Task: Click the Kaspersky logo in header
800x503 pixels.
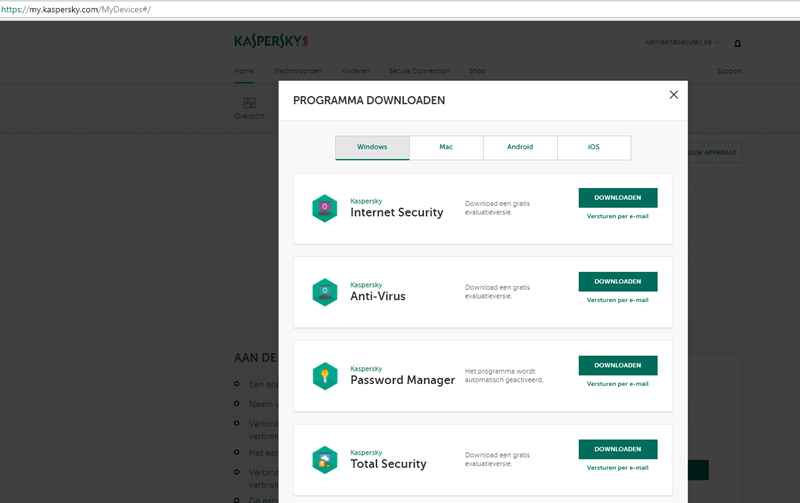Action: (x=271, y=42)
